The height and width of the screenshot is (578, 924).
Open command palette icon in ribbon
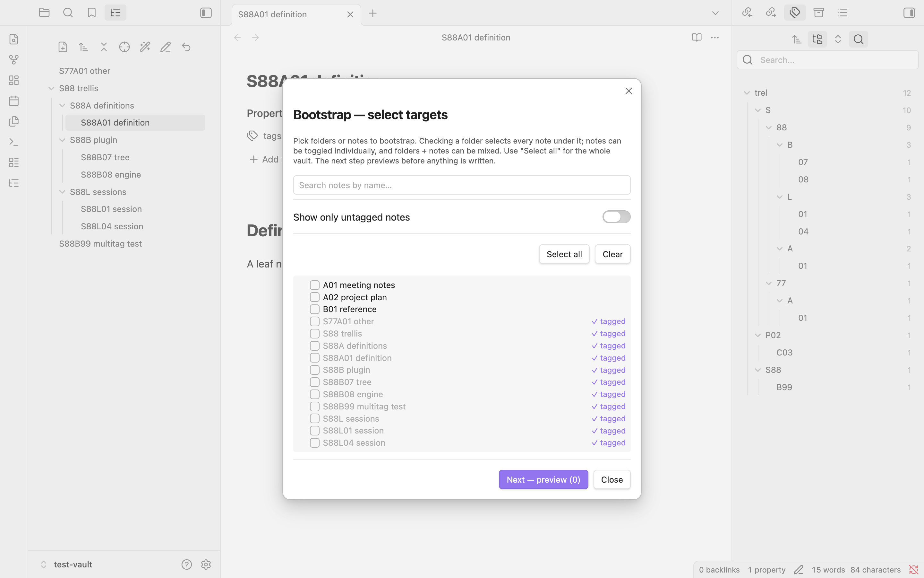point(14,142)
